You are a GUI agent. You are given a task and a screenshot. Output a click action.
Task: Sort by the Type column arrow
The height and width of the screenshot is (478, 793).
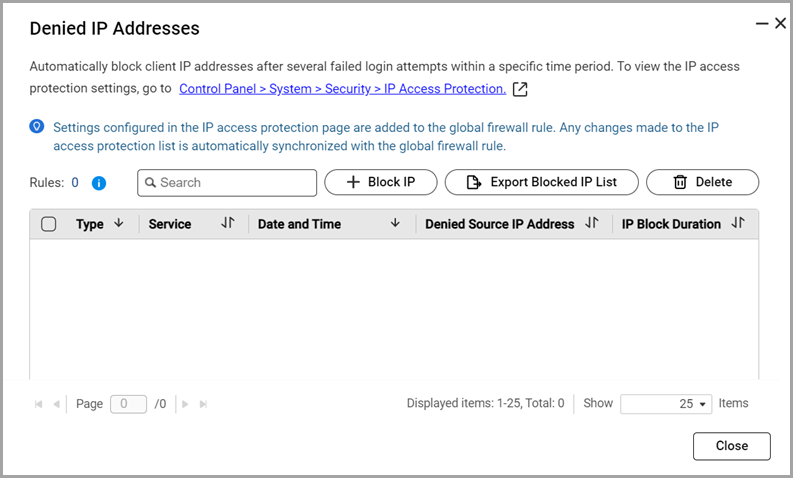[119, 224]
